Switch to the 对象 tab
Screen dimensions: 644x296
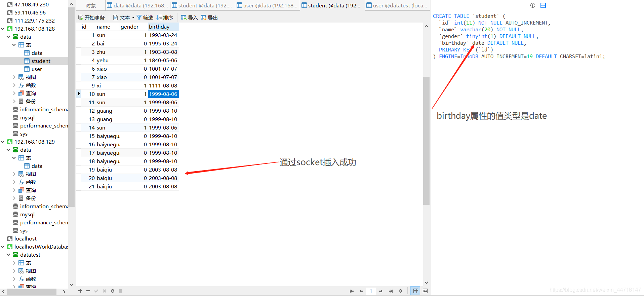click(x=90, y=5)
